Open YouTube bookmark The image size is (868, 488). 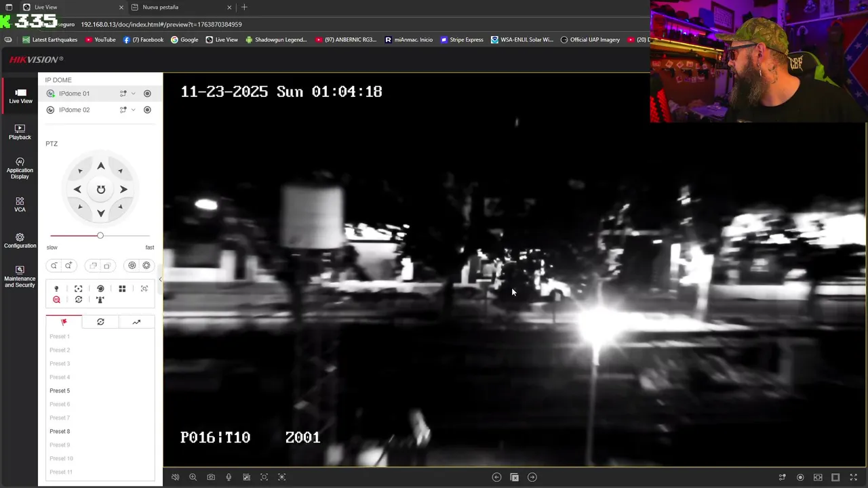[x=100, y=39]
